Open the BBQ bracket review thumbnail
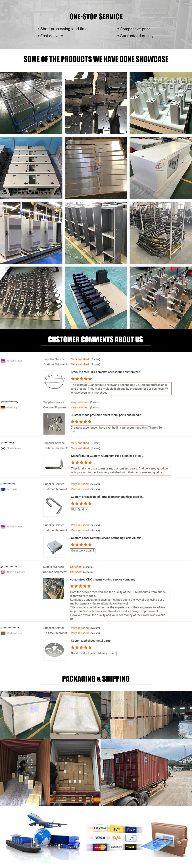192x868 pixels. point(54,381)
